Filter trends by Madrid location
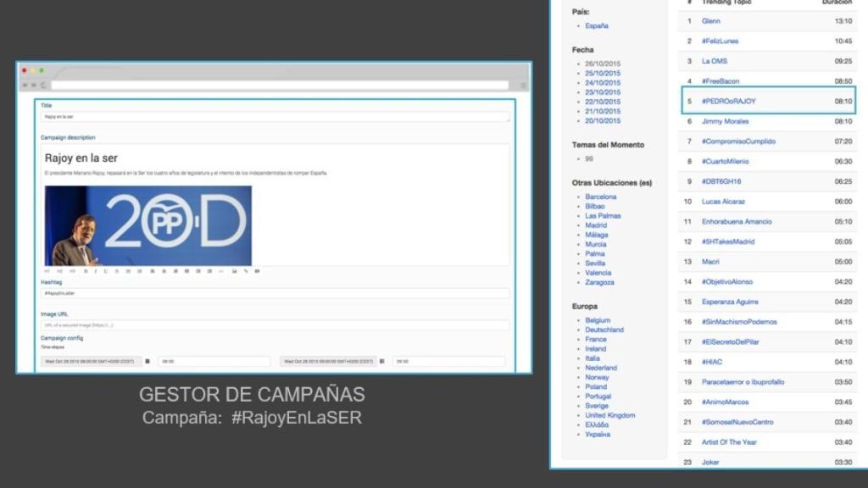The height and width of the screenshot is (488, 868). pyautogui.click(x=597, y=225)
